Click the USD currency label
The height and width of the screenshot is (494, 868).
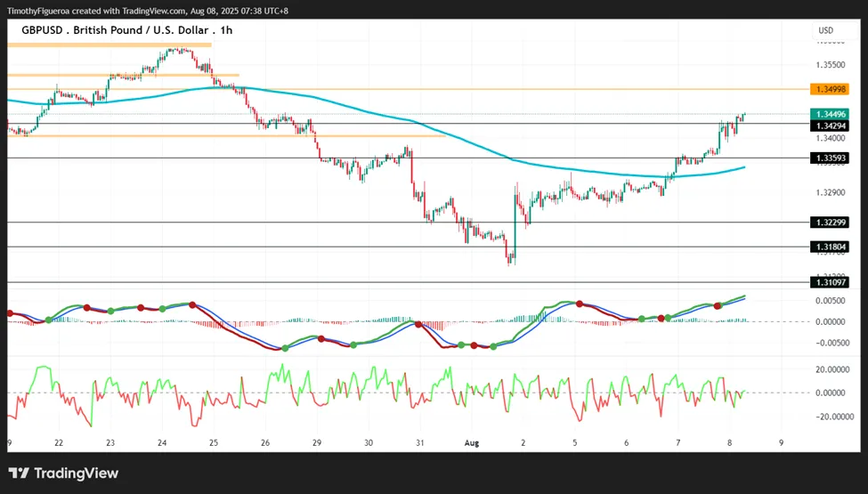826,30
